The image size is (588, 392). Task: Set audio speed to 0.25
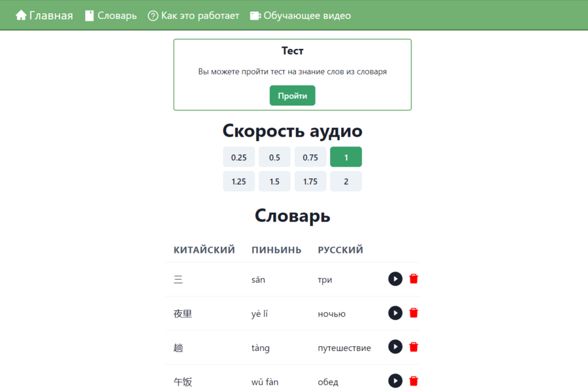coord(239,157)
